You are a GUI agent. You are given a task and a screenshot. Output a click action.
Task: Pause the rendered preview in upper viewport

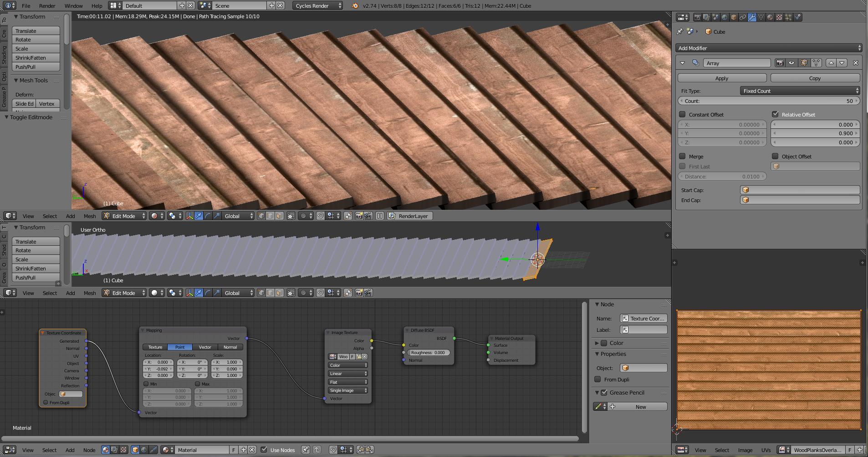380,216
